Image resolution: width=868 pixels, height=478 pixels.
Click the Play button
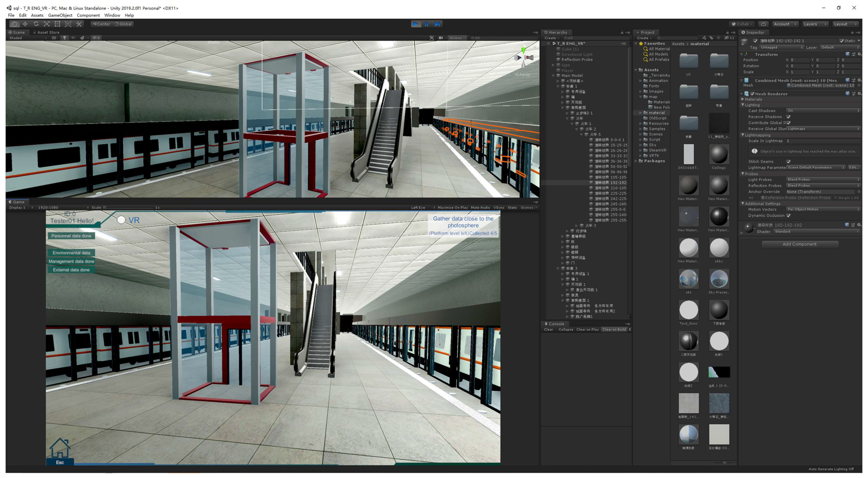pyautogui.click(x=415, y=24)
